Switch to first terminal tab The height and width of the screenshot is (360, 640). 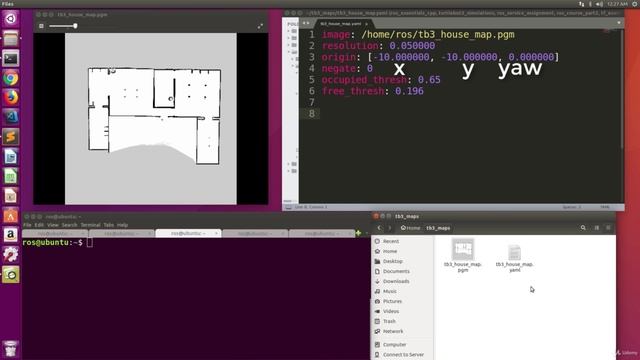[x=55, y=233]
